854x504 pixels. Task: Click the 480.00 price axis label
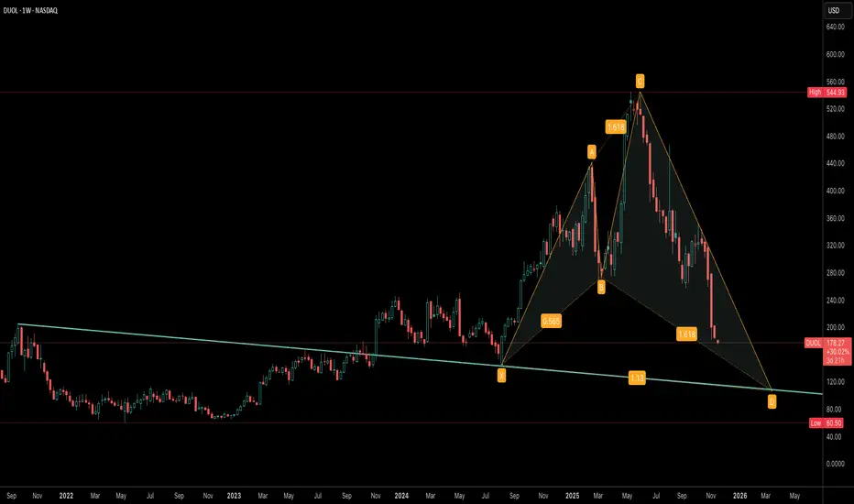pyautogui.click(x=835, y=137)
